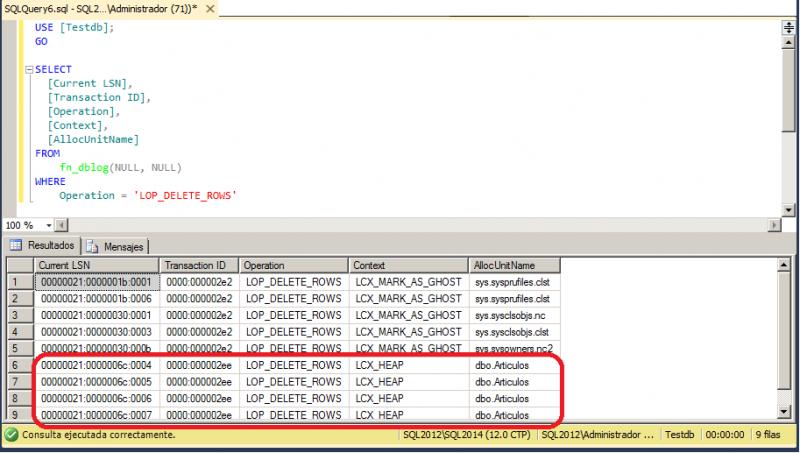Viewport: 800px width, 453px height.
Task: Close the SQLQuery6.sql tab
Action: 210,9
